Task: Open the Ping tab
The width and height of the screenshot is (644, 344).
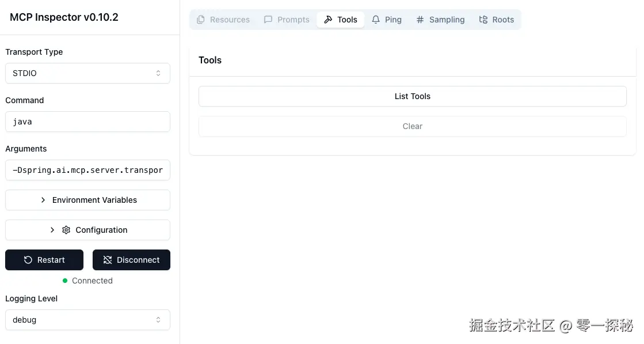Action: (387, 20)
